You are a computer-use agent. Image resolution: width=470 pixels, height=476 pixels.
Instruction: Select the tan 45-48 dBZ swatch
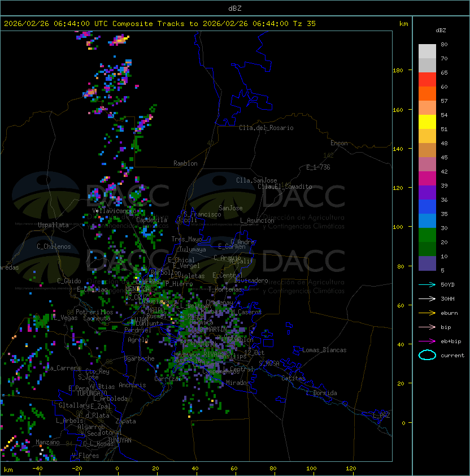click(427, 150)
